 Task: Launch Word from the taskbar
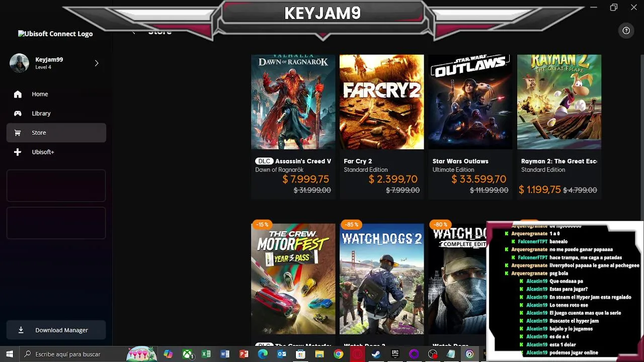tap(225, 354)
